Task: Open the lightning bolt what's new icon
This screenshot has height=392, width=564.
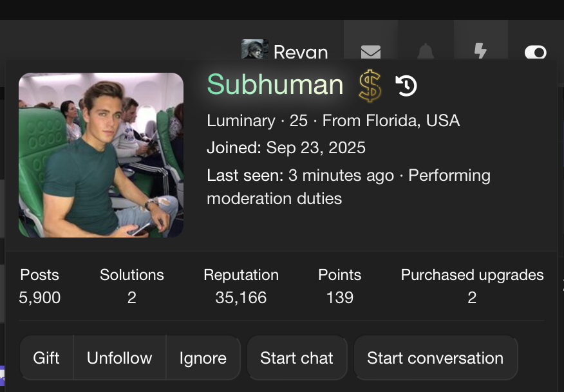Action: [x=480, y=51]
